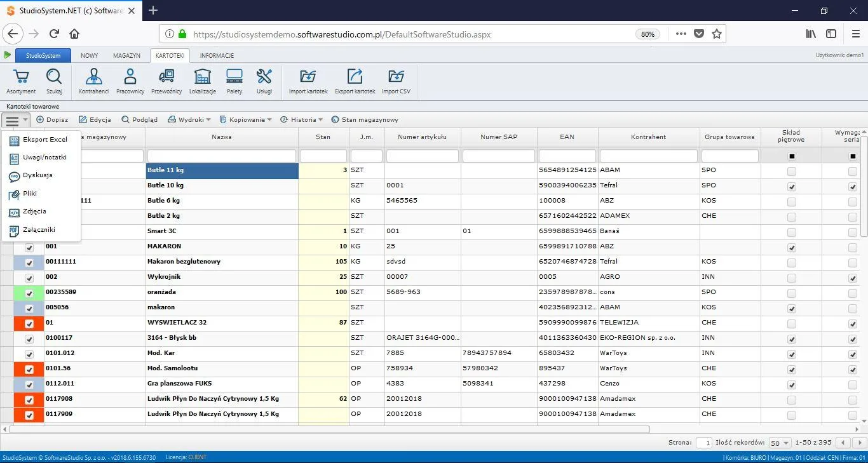Toggle Skład piętrowe for Gra planszowa FUKS
This screenshot has height=463, width=868.
(x=791, y=385)
